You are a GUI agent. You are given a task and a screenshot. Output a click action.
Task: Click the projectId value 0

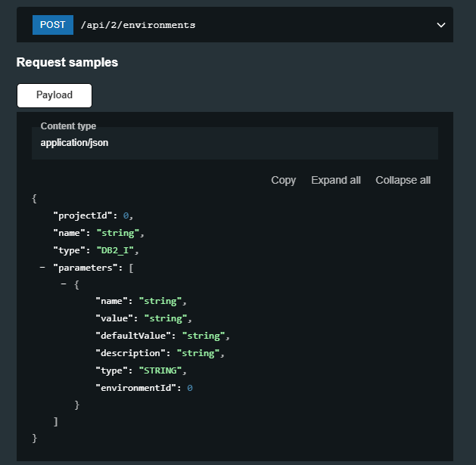(x=126, y=215)
